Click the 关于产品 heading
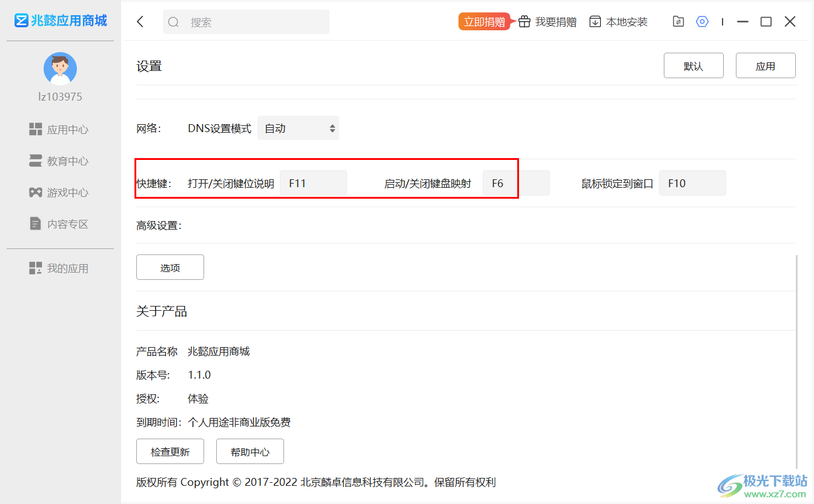The width and height of the screenshot is (814, 504). 162,311
